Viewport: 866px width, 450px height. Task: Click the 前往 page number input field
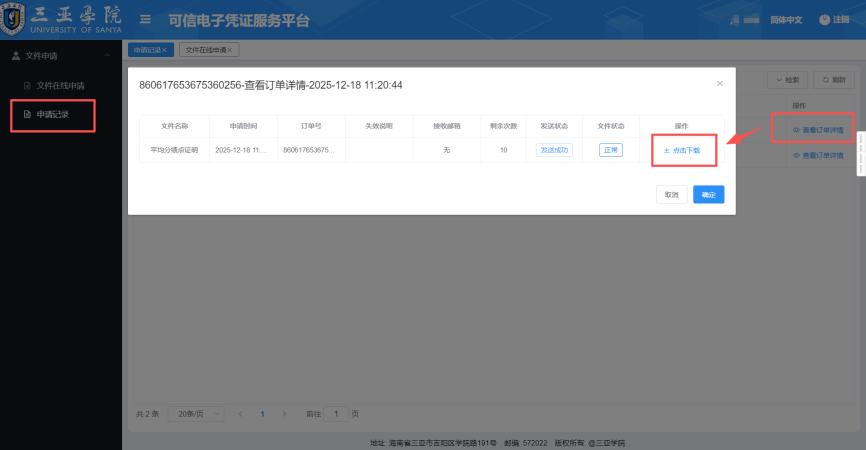[x=336, y=413]
